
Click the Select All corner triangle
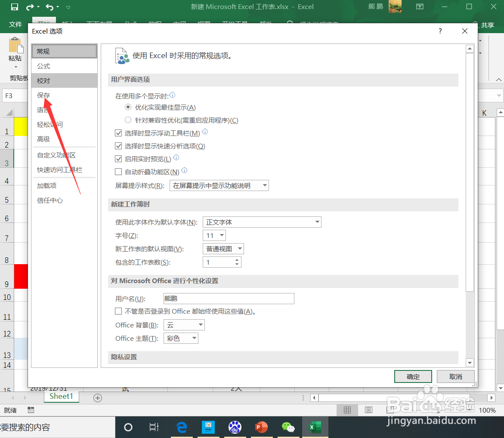point(9,112)
